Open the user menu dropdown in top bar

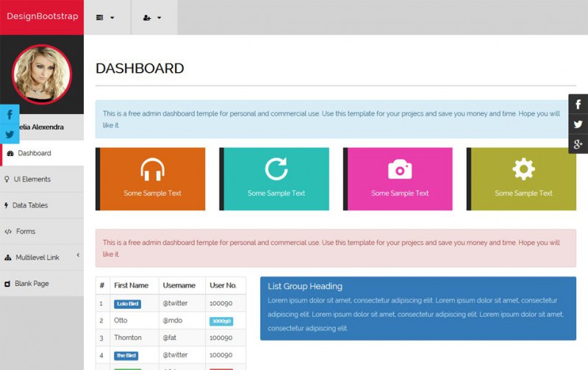[153, 17]
